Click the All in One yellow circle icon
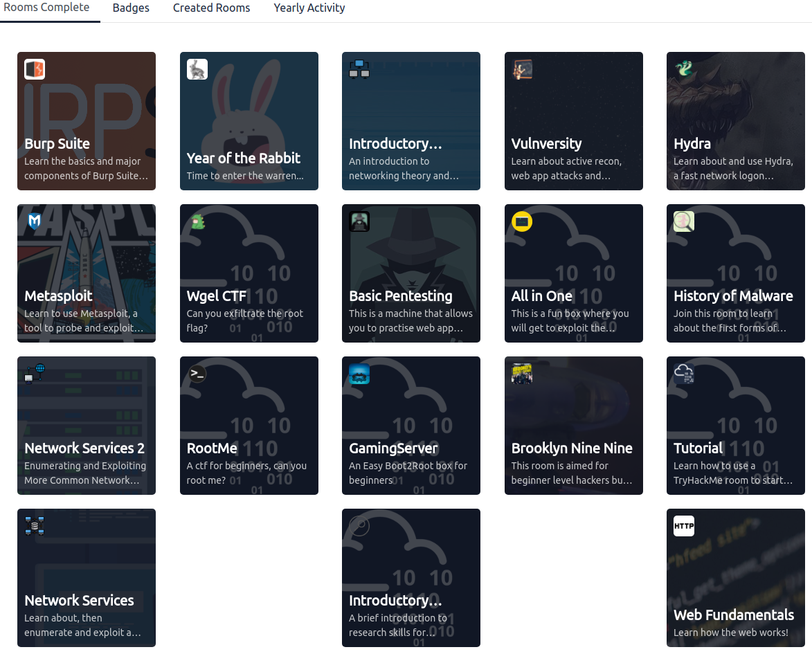The image size is (812, 654). coord(522,221)
